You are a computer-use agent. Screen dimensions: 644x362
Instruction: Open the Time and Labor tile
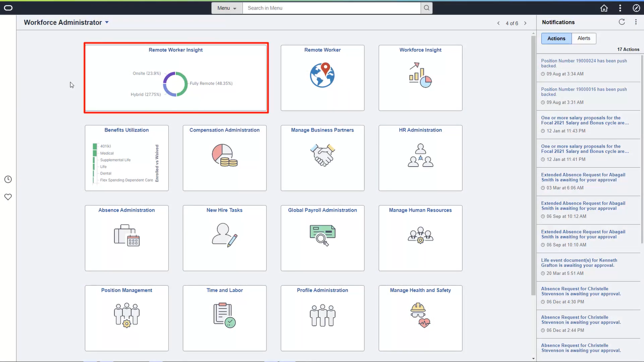tap(224, 318)
